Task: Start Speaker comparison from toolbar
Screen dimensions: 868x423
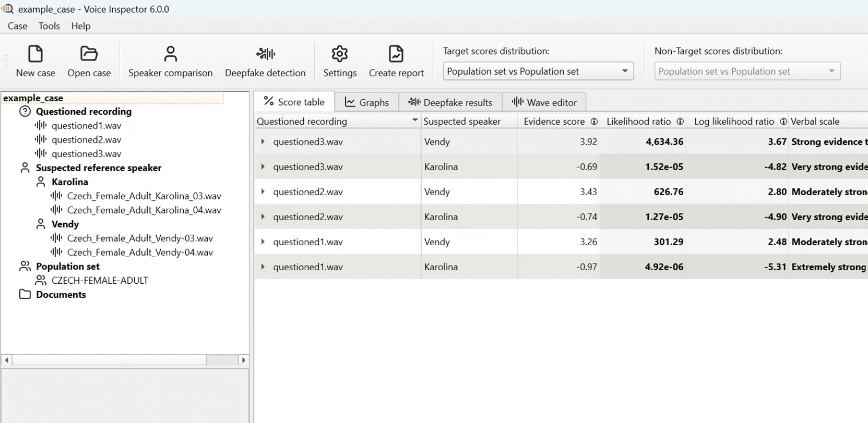Action: [170, 62]
